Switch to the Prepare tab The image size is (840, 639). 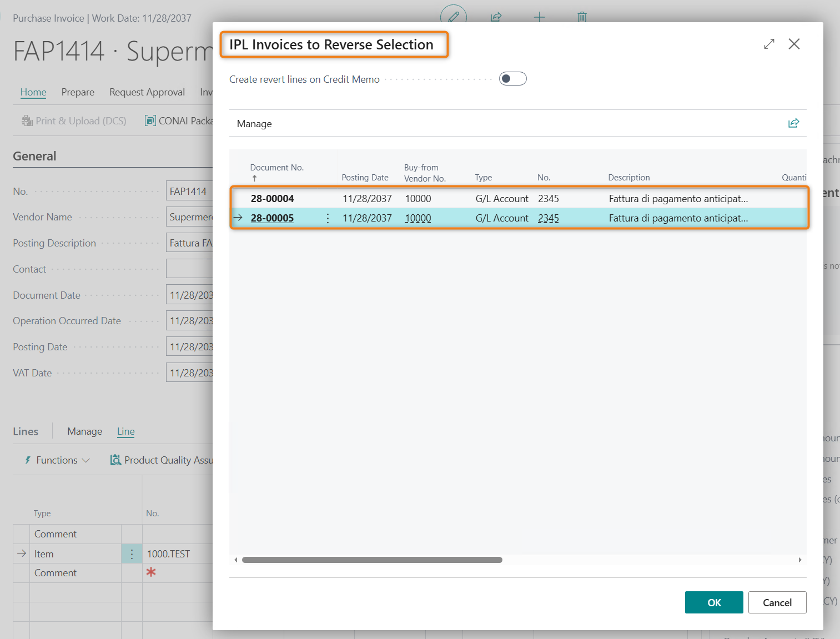coord(78,92)
